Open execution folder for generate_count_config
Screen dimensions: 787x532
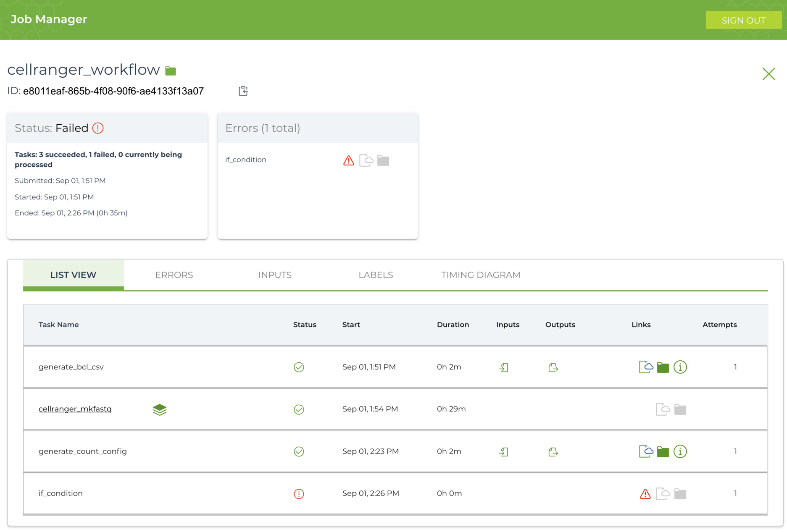click(663, 452)
